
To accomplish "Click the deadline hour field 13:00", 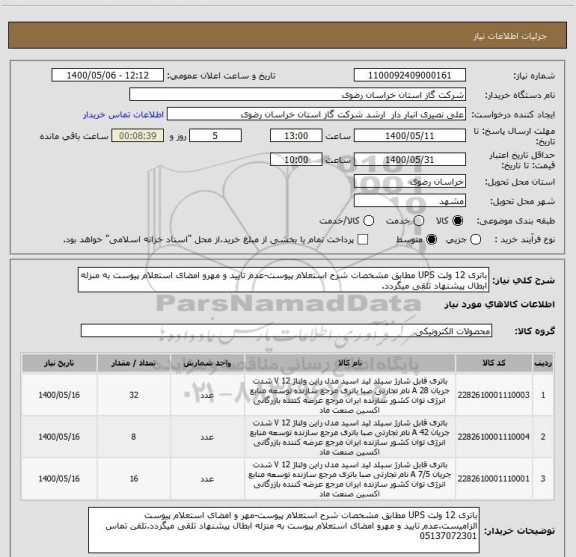I will (x=296, y=136).
